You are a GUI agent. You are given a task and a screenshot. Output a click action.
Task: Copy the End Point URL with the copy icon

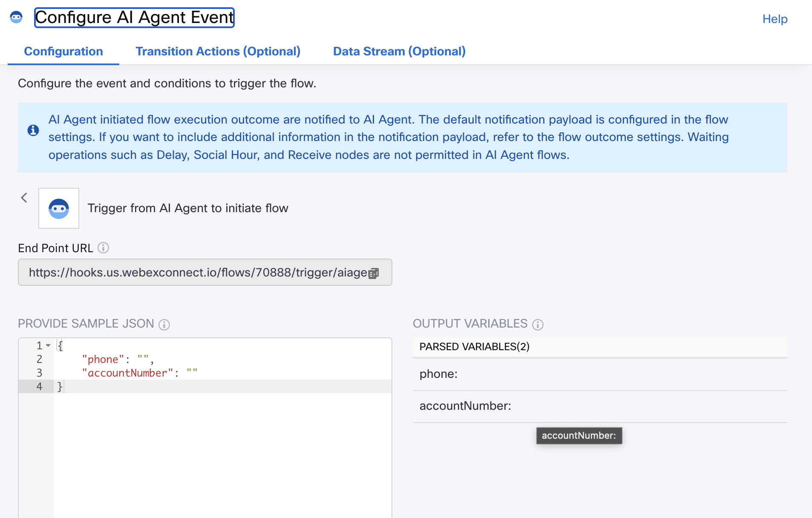coord(374,273)
